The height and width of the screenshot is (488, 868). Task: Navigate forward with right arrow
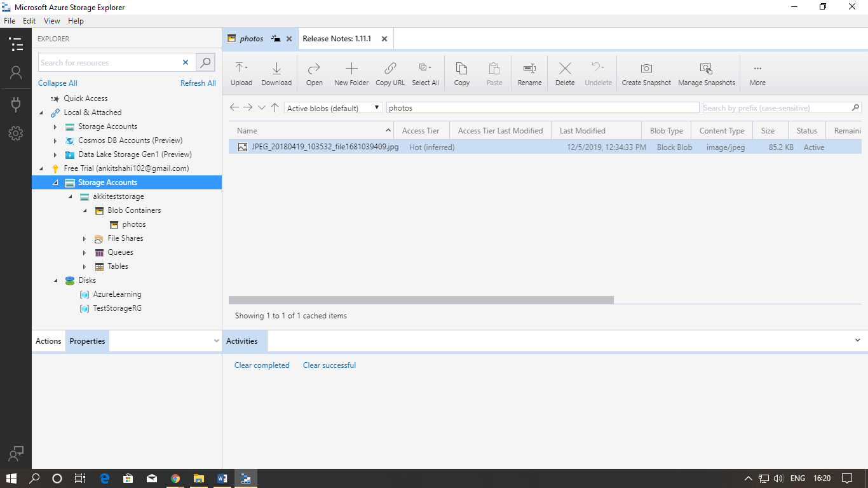click(x=248, y=107)
